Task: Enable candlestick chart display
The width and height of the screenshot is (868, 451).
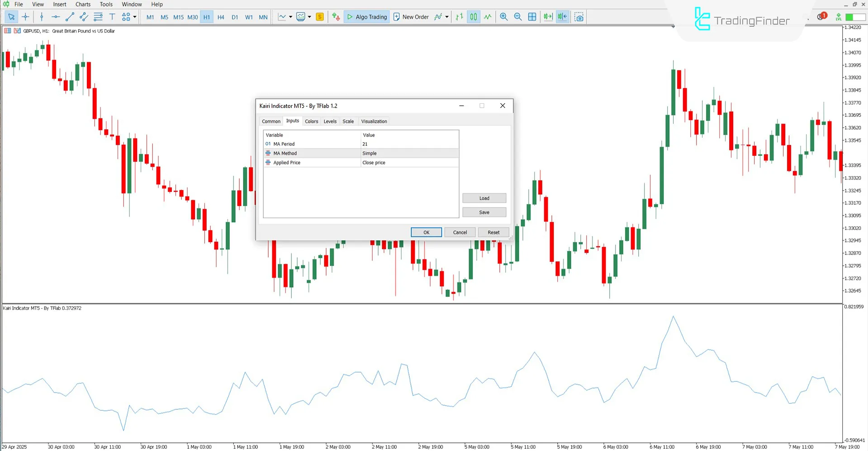Action: click(x=473, y=17)
